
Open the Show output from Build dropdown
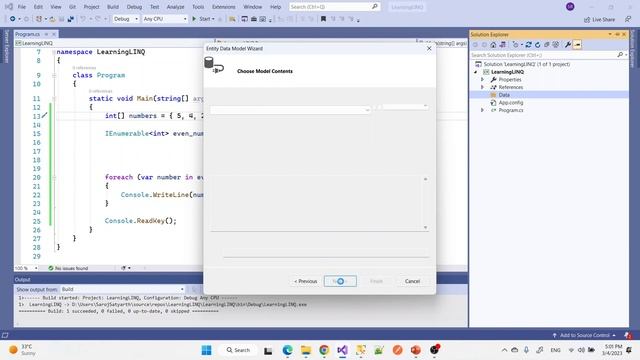pyautogui.click(x=123, y=289)
